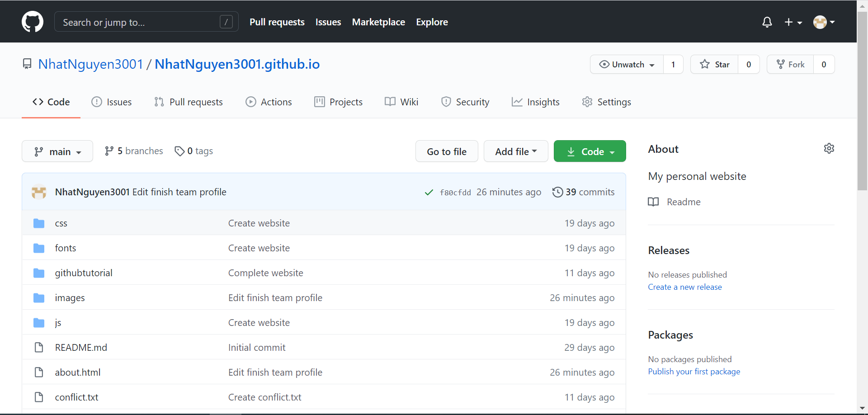Open the Complete website commit message
The width and height of the screenshot is (868, 415).
pyautogui.click(x=266, y=273)
